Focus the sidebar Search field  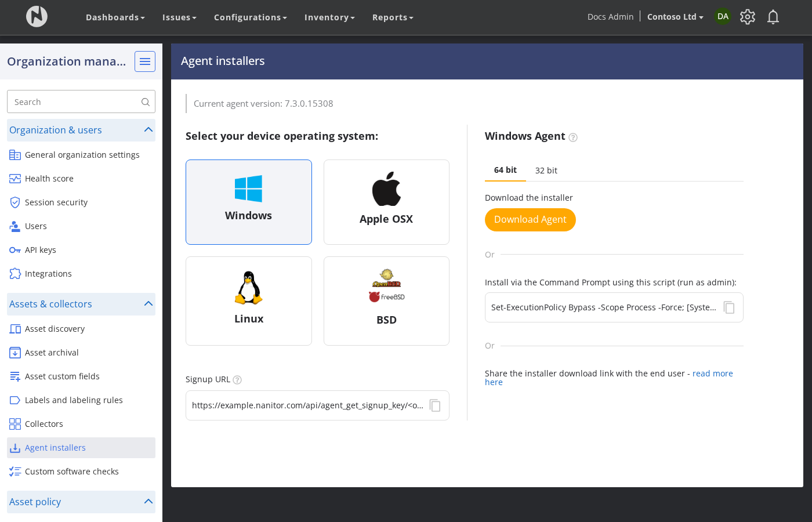[x=81, y=101]
